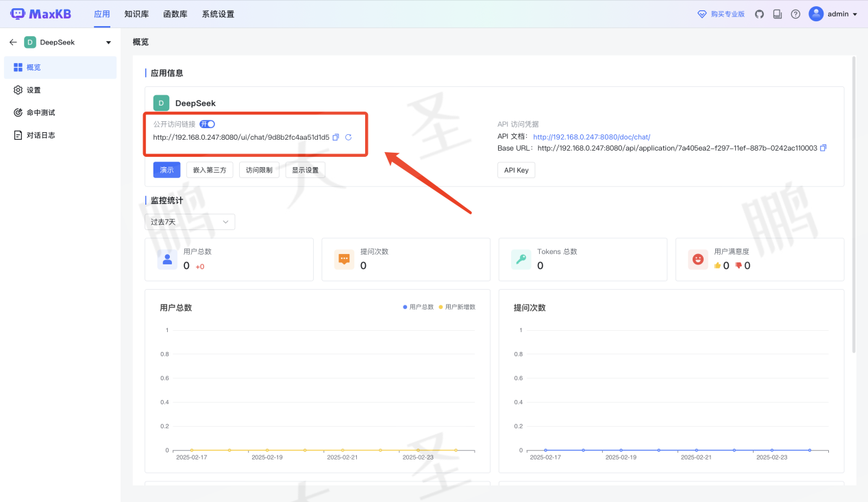Open the 系统设置 tab
The width and height of the screenshot is (868, 502).
[218, 14]
